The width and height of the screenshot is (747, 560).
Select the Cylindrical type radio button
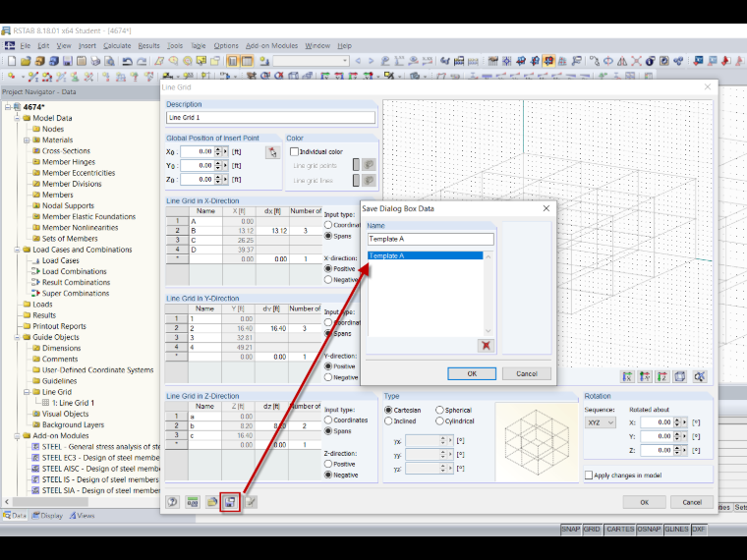[x=439, y=420]
